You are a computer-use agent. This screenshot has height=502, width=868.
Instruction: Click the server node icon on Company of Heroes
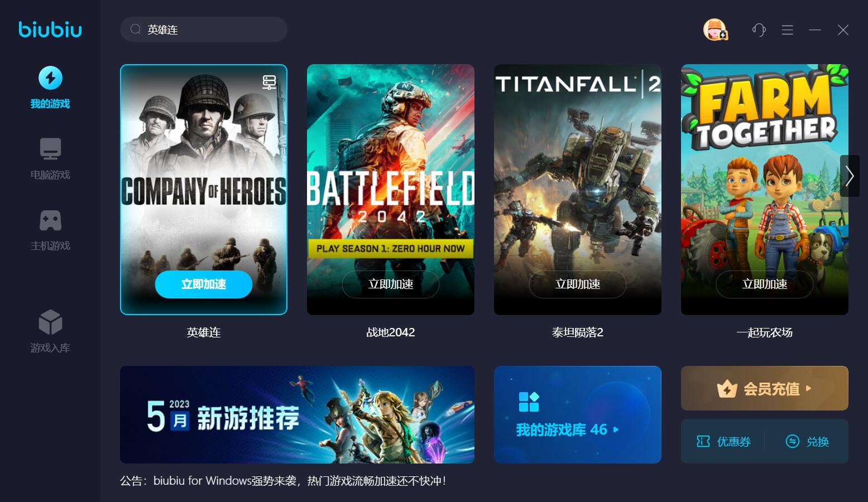click(270, 82)
